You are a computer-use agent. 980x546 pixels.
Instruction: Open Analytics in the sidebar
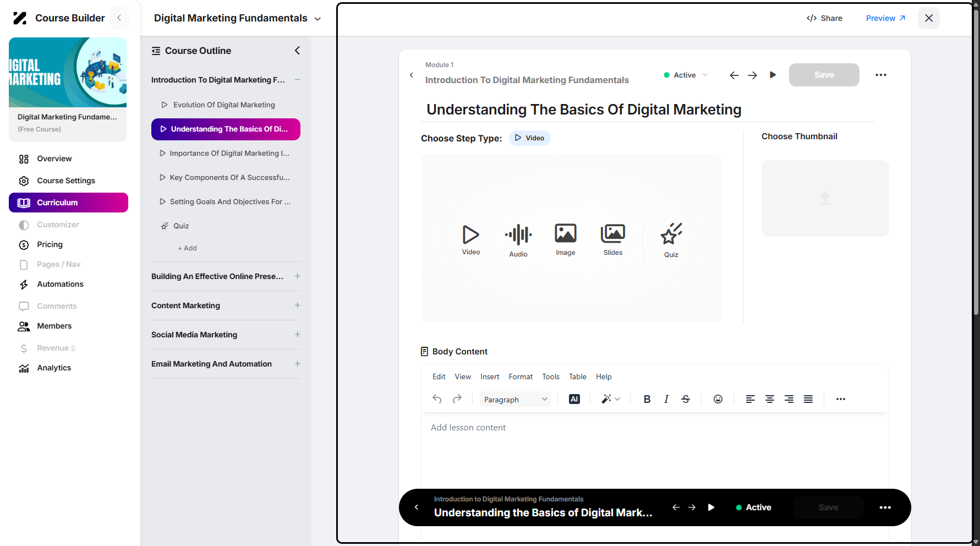point(54,368)
